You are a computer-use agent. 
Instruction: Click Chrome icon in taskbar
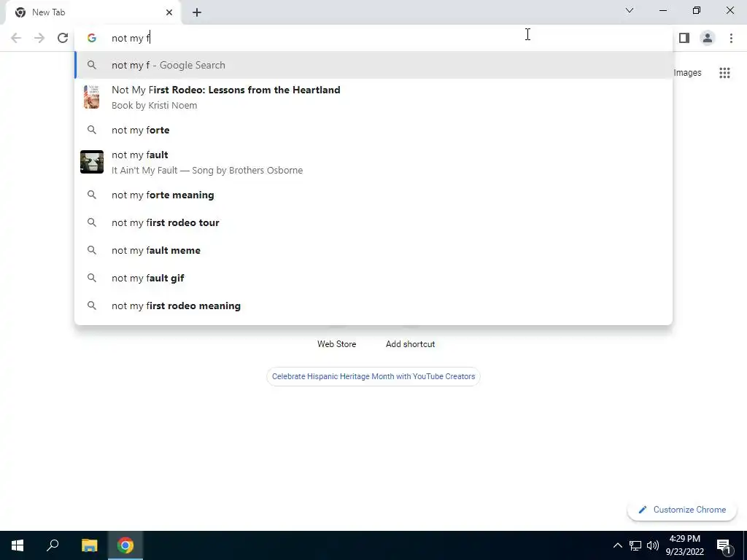point(125,545)
